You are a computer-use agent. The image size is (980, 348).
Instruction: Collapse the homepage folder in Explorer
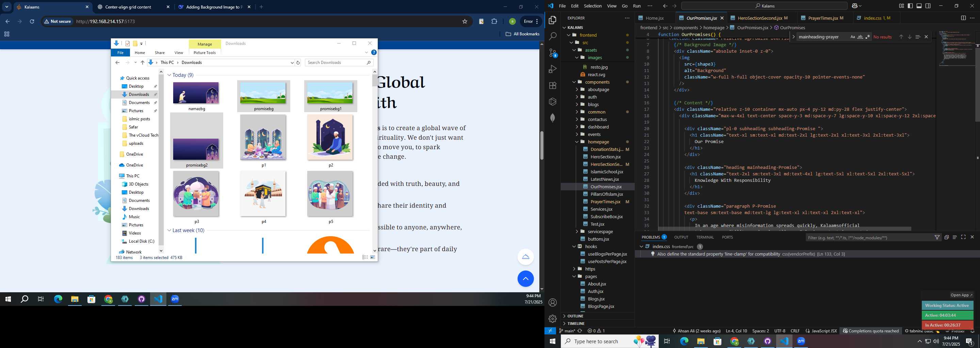click(x=577, y=142)
